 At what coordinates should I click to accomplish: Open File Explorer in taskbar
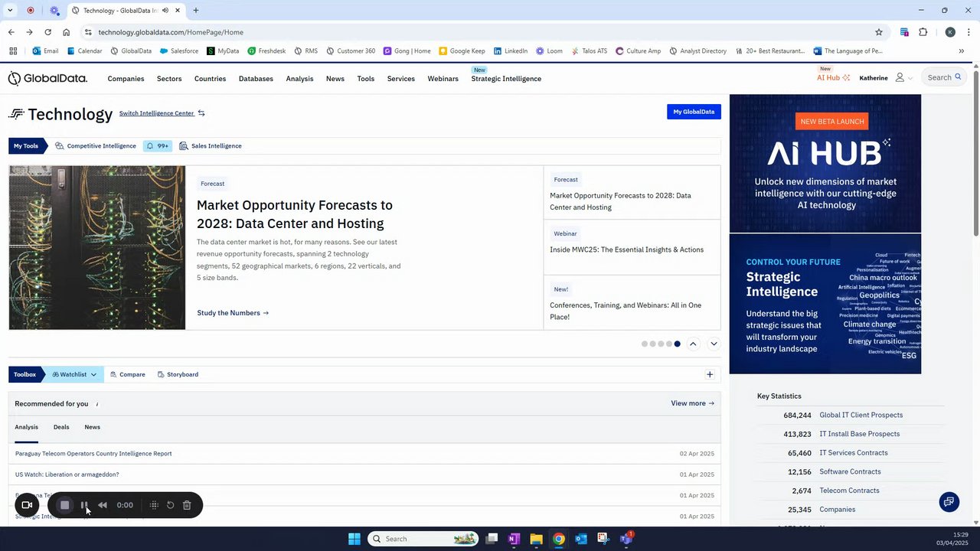point(536,539)
